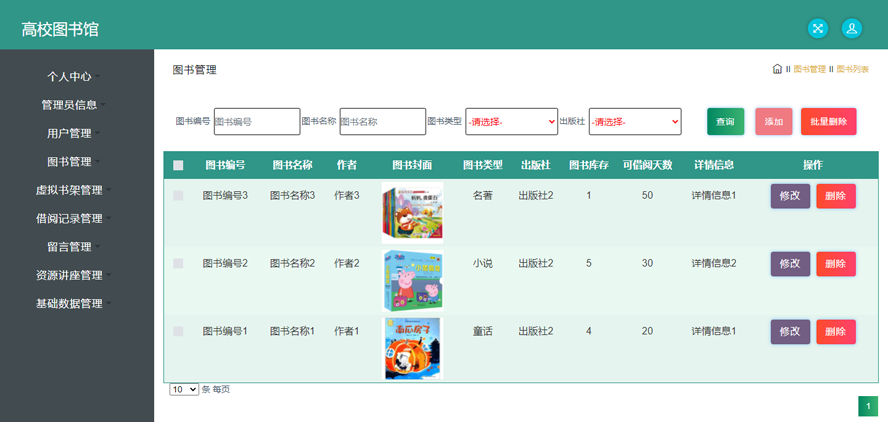Open the book cover thumbnail of 图书名称3

pyautogui.click(x=412, y=212)
